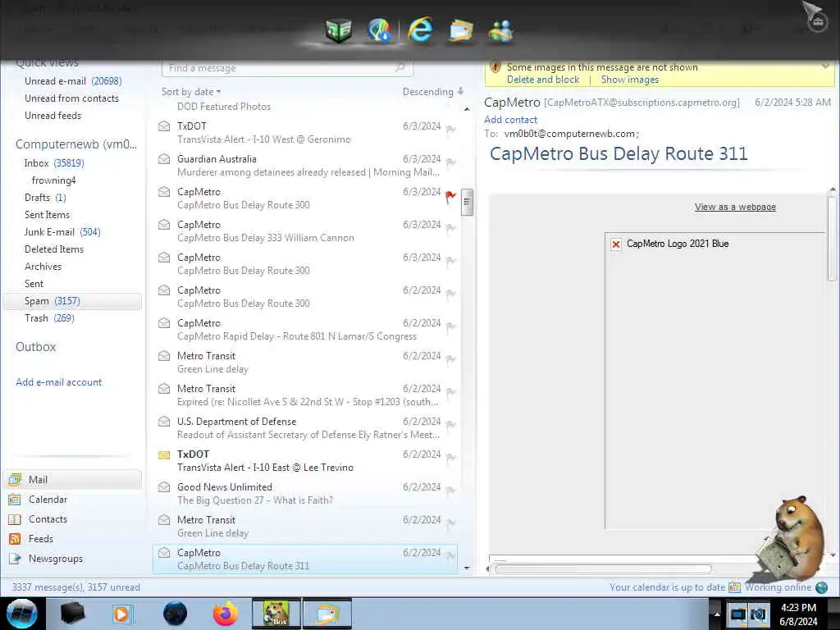Toggle the Descending sort order

[433, 92]
